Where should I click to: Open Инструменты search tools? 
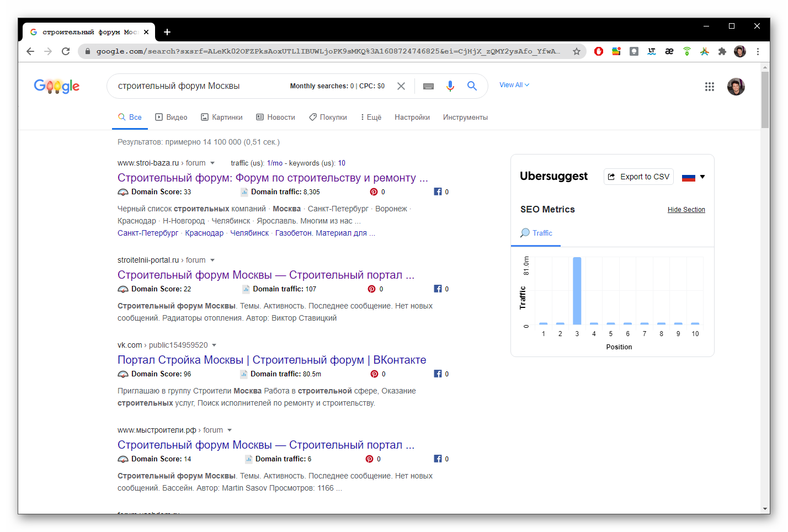pyautogui.click(x=465, y=118)
